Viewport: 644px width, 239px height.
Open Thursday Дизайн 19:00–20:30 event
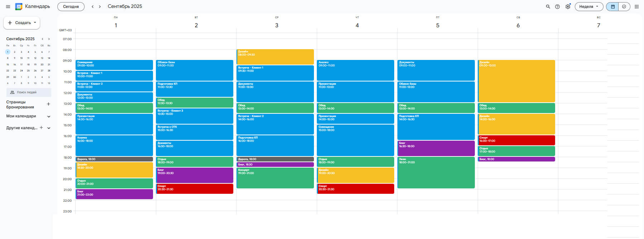click(356, 175)
